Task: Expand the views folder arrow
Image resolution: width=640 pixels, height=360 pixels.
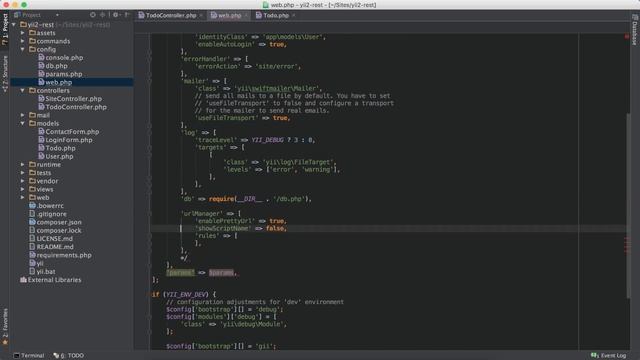Action: (23, 189)
